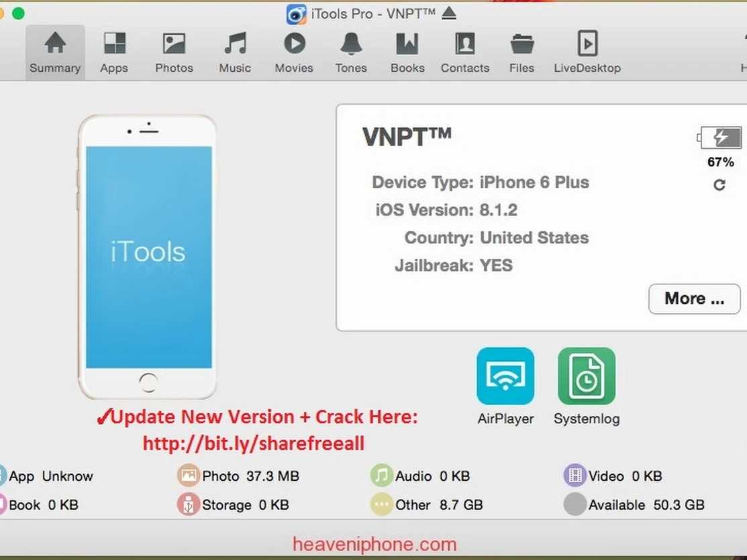Click the Audio storage icon
Screen dimensions: 747x560
[x=382, y=475]
